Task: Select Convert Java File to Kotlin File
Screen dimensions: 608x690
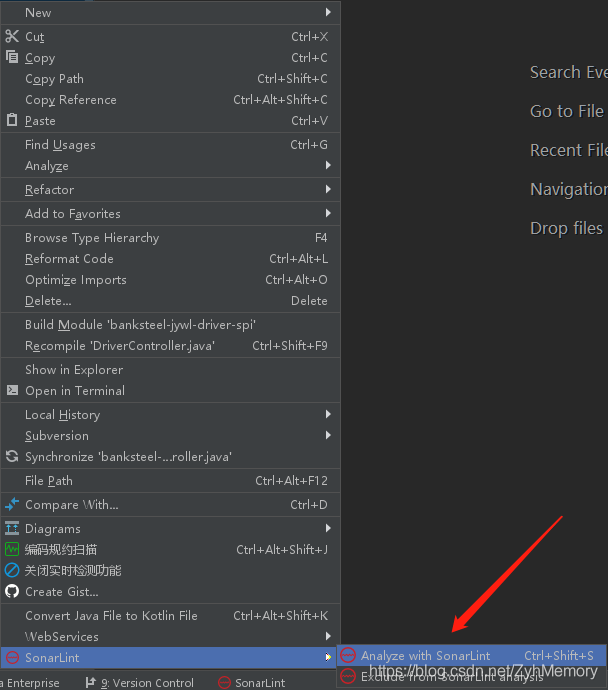Action: (171, 616)
